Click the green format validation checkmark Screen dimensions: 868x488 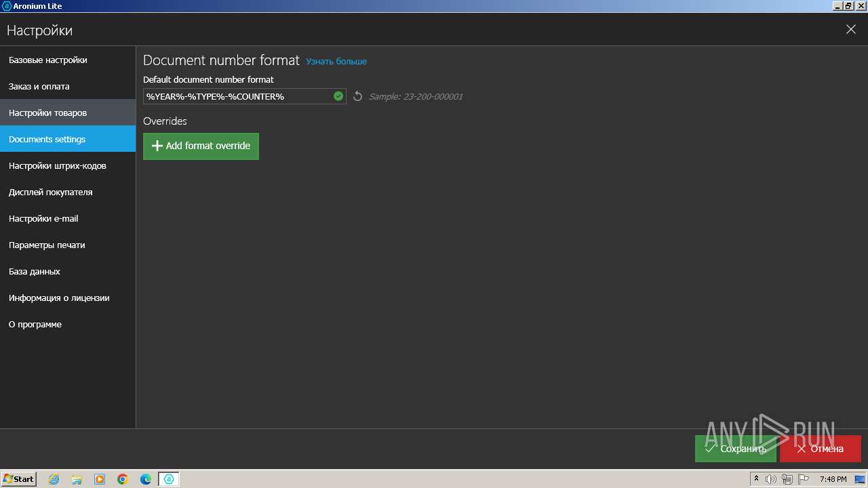click(338, 96)
